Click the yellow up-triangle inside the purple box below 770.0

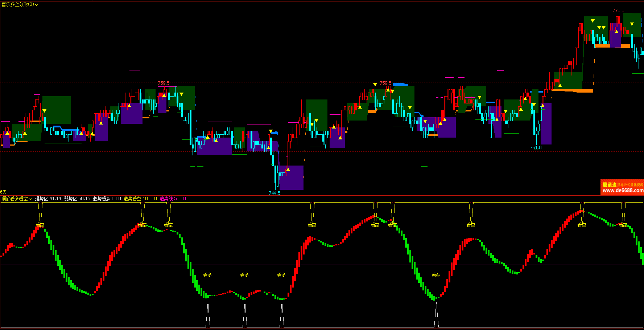(x=616, y=32)
